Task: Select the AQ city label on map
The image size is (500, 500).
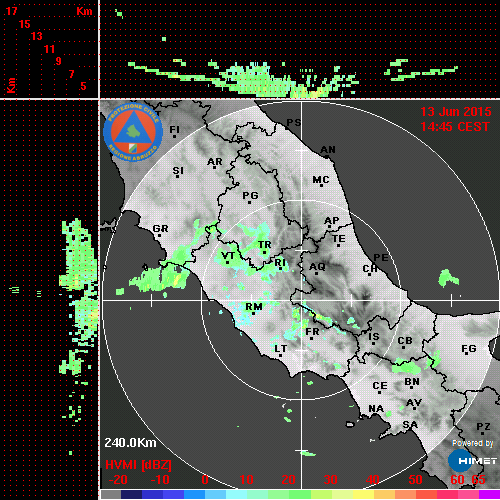Action: pyautogui.click(x=317, y=267)
